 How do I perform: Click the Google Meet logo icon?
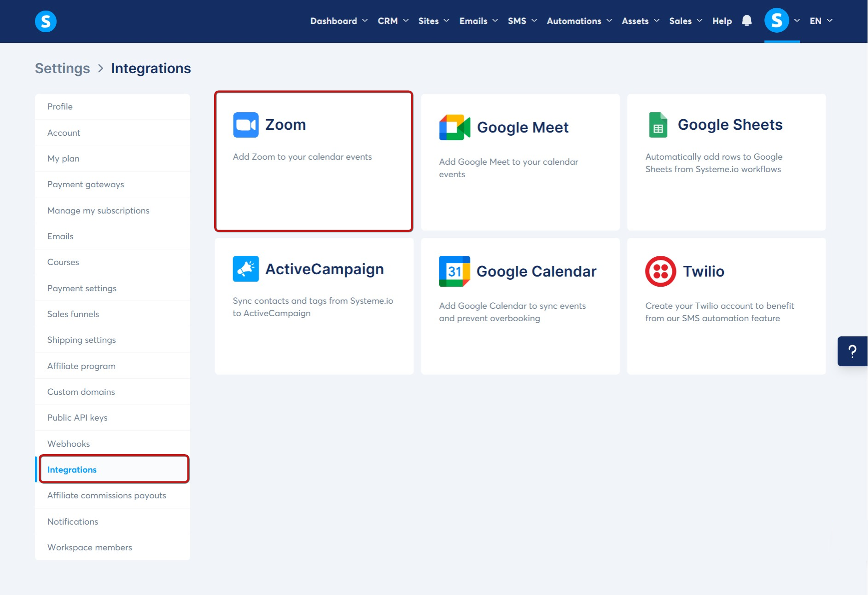454,127
